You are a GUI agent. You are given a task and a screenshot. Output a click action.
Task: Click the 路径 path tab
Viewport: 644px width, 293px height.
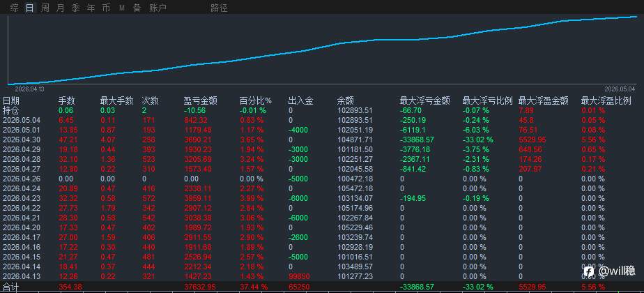click(219, 8)
